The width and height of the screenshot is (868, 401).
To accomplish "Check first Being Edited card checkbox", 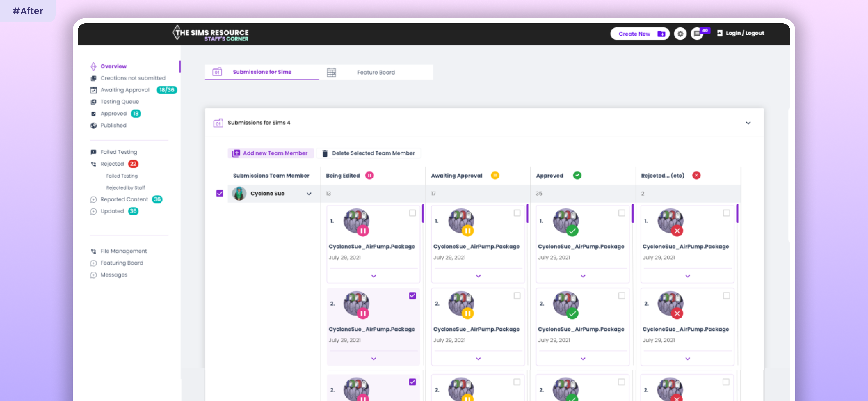I will pyautogui.click(x=412, y=213).
